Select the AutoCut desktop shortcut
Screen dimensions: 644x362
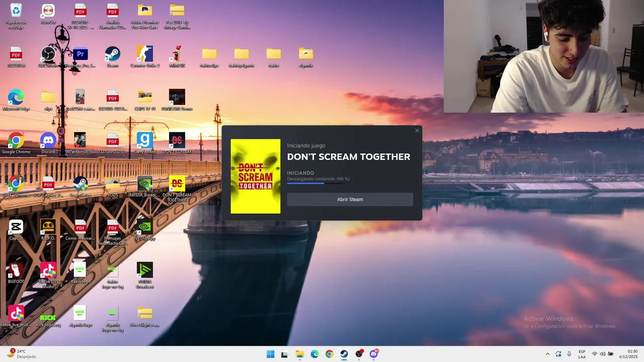48,14
